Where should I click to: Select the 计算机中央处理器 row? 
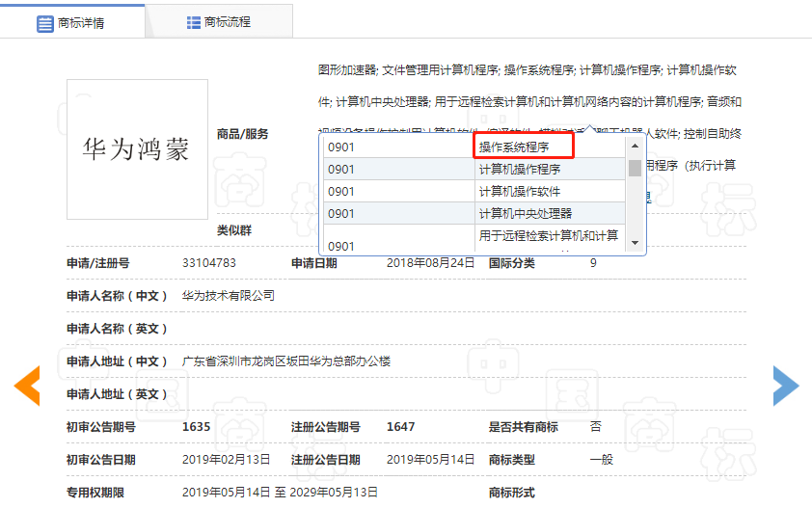click(x=526, y=213)
